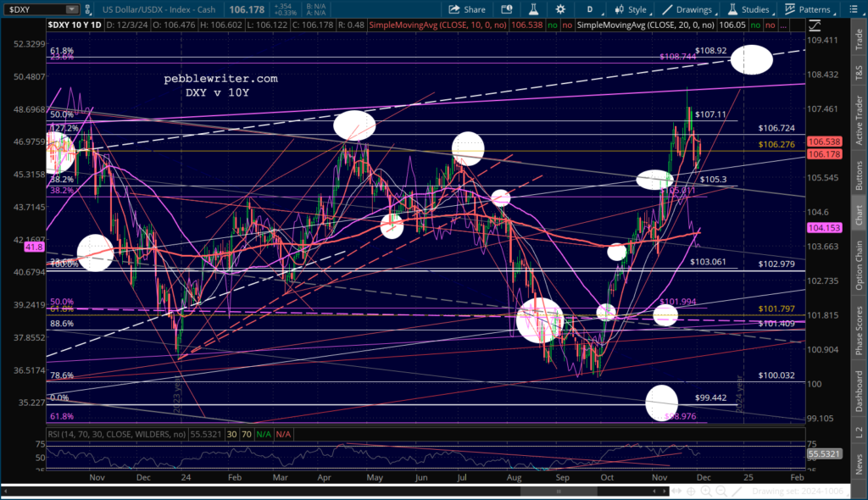Screen dimensions: 868x500
Task: Click the pebblewriter.com text annotation
Action: click(x=221, y=79)
